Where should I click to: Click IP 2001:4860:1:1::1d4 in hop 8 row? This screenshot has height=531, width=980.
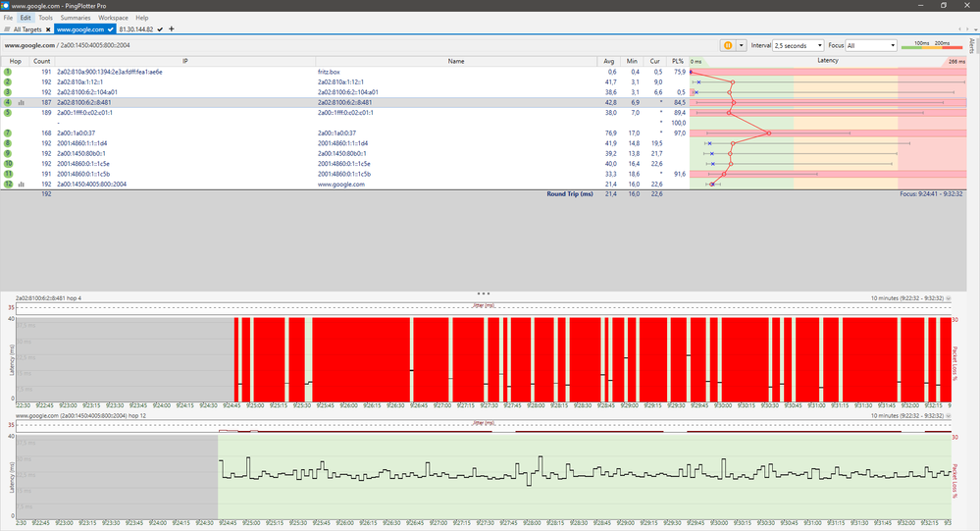click(x=81, y=143)
